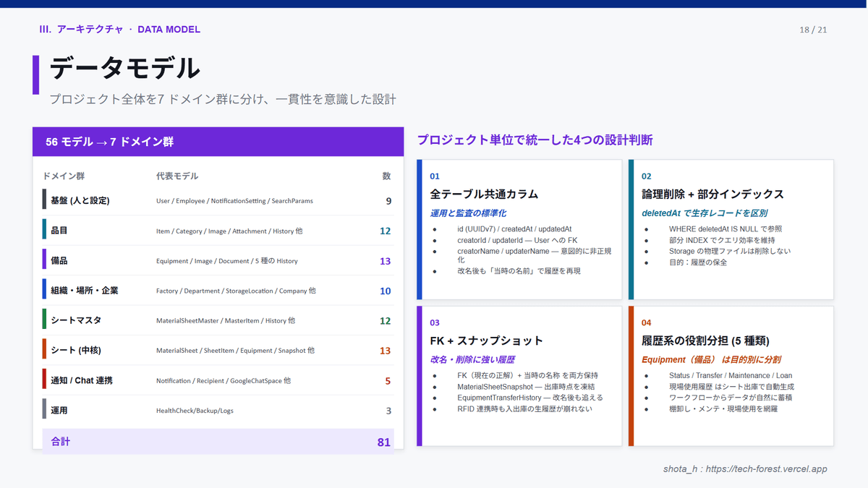This screenshot has height=488, width=868.
Task: Click the データモデル slide title
Action: click(x=124, y=69)
